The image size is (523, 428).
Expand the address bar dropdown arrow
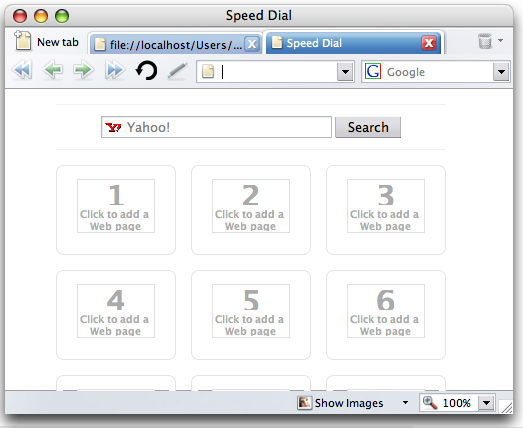pos(345,71)
